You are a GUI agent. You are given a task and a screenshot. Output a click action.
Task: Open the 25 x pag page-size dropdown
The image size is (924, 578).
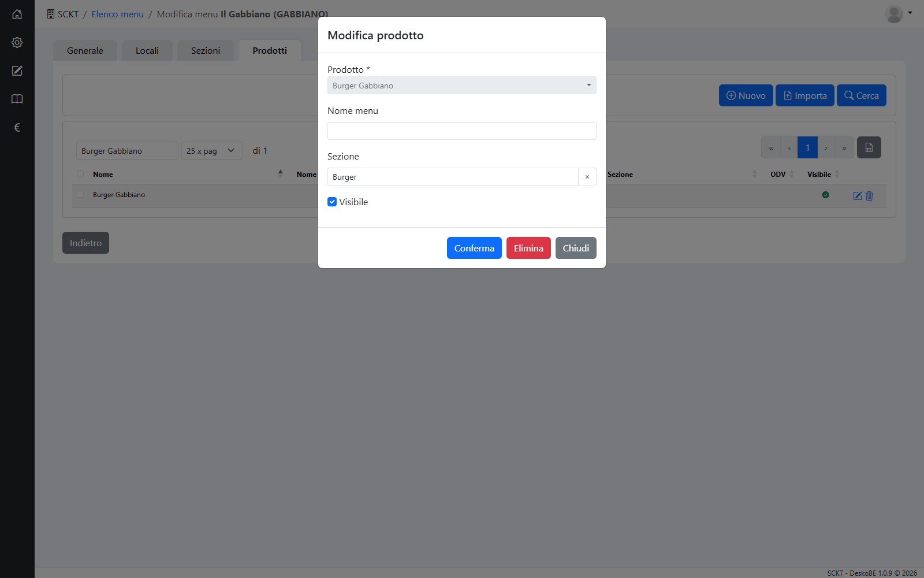point(212,151)
